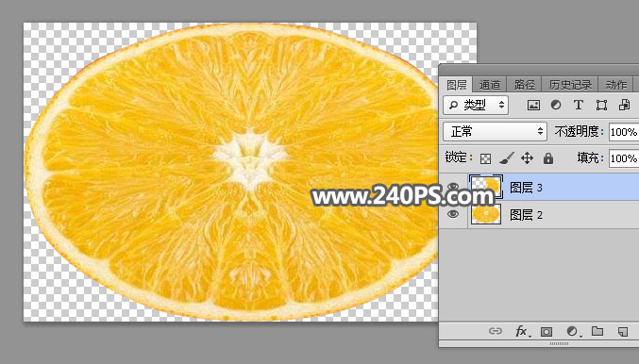The width and height of the screenshot is (639, 364).
Task: Lock transparent pixels of layer
Action: 485,158
